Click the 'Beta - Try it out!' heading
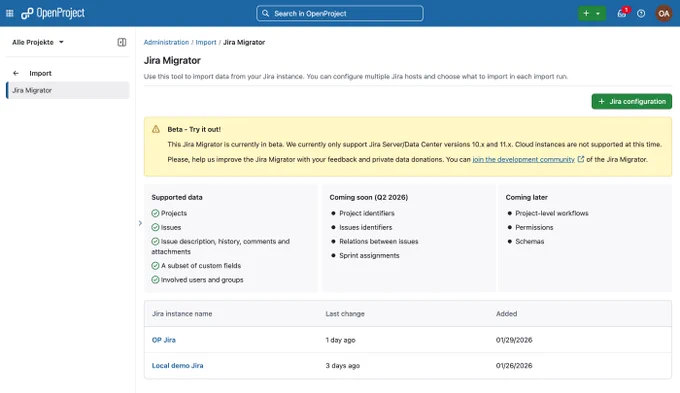The image size is (680, 393). pos(194,129)
